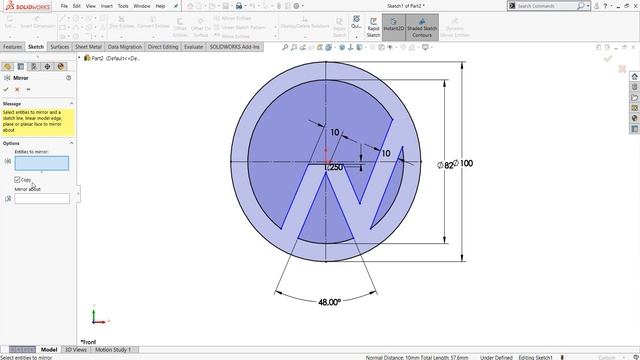The image size is (640, 360).
Task: Open the Insert menu
Action: 107,6
